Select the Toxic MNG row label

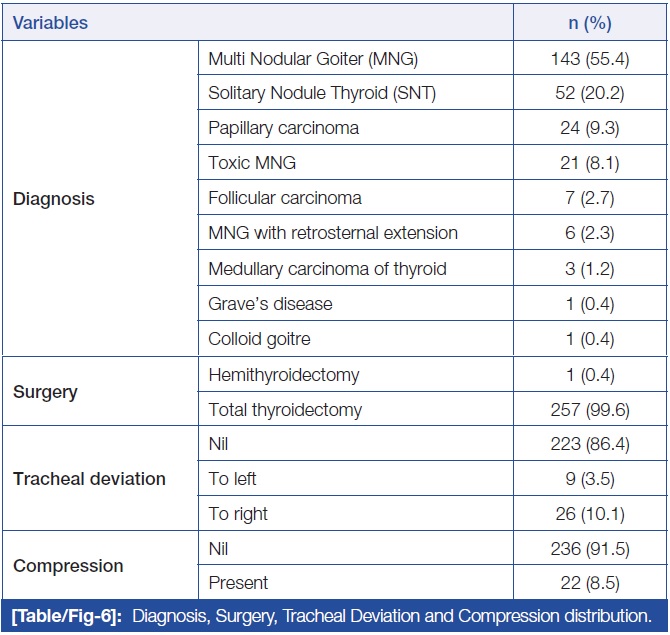pyautogui.click(x=252, y=163)
